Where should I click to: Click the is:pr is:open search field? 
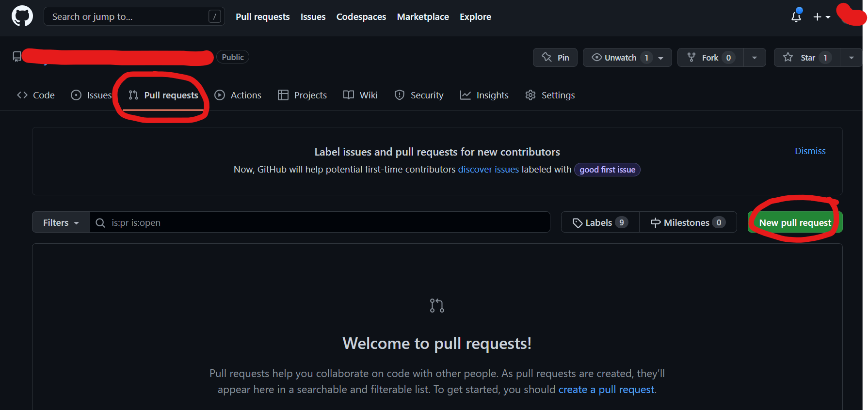(x=320, y=222)
